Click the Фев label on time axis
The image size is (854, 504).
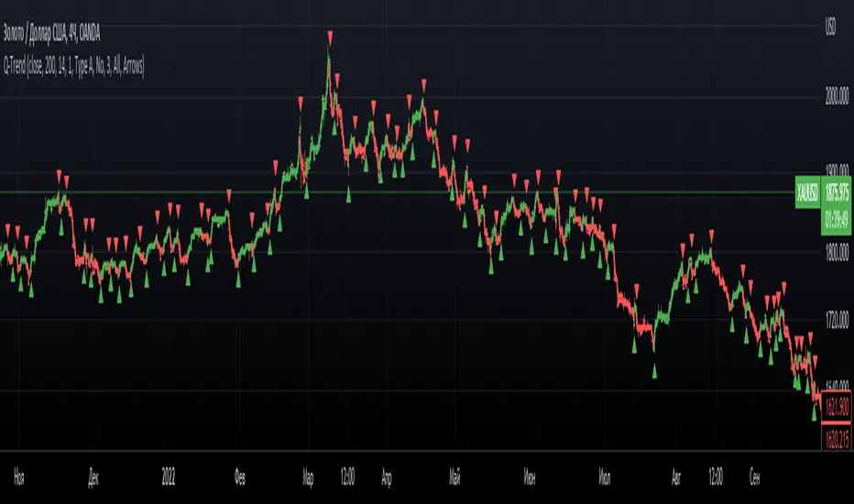(240, 477)
